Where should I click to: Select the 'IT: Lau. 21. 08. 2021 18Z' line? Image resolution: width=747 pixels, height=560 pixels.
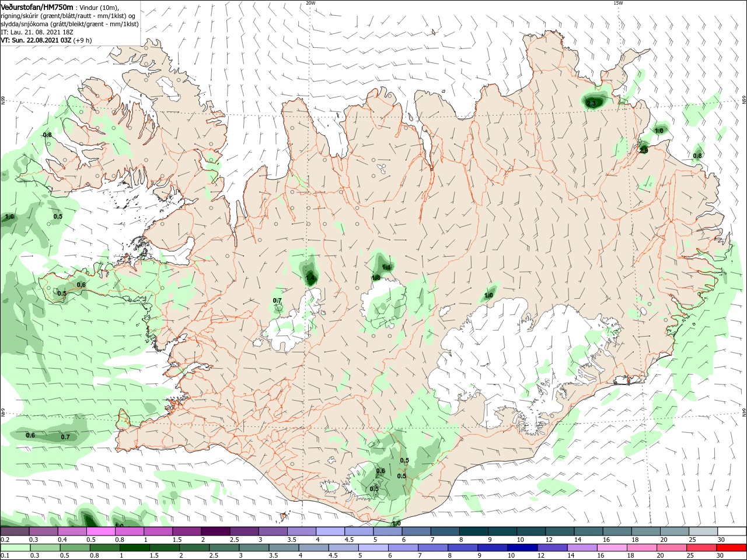tap(37, 32)
